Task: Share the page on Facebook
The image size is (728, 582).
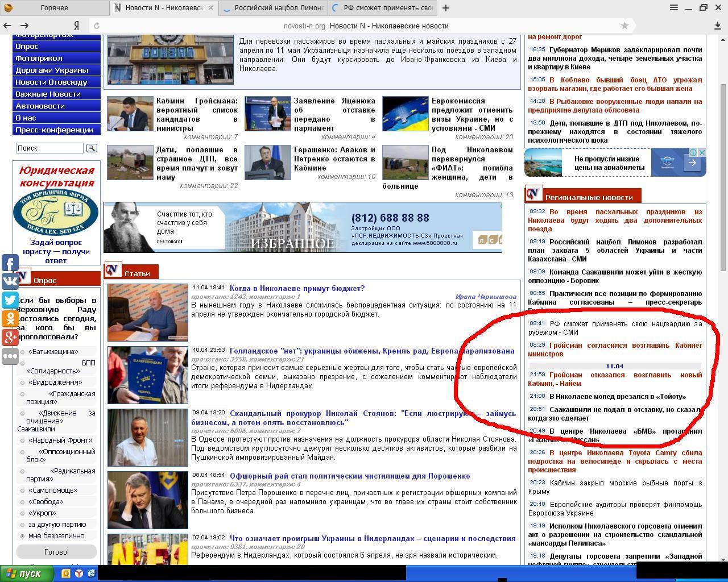Action: [10, 263]
